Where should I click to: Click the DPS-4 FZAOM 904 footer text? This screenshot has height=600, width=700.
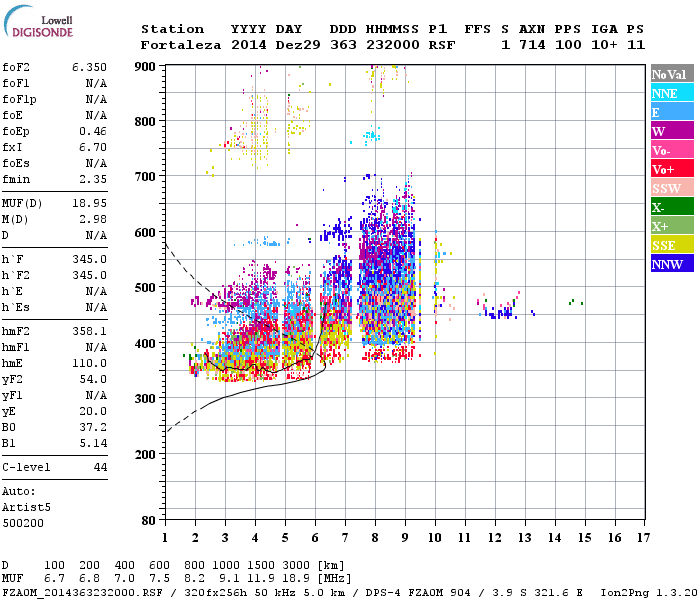(x=418, y=593)
